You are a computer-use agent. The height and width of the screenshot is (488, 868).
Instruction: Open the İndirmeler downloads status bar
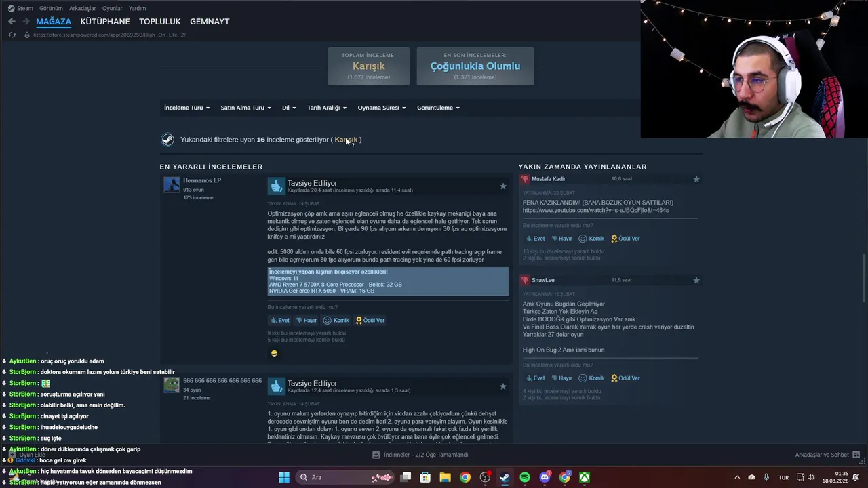tap(420, 455)
